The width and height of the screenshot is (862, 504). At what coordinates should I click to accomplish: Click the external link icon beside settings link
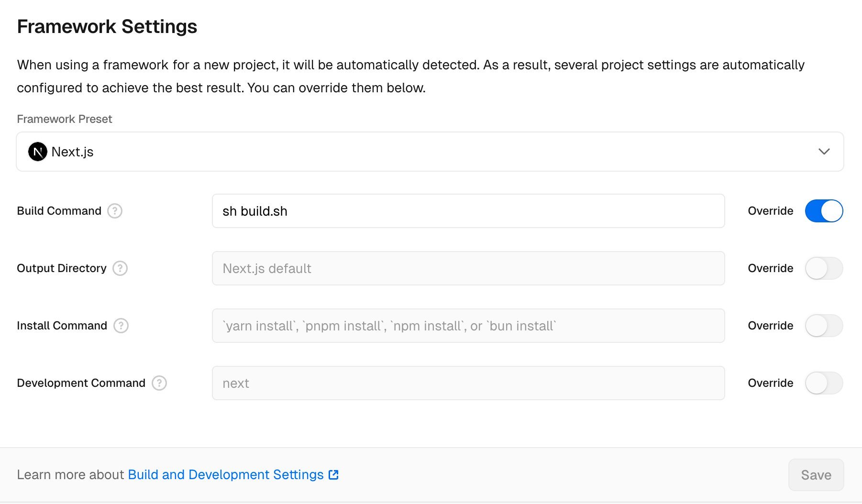tap(334, 475)
